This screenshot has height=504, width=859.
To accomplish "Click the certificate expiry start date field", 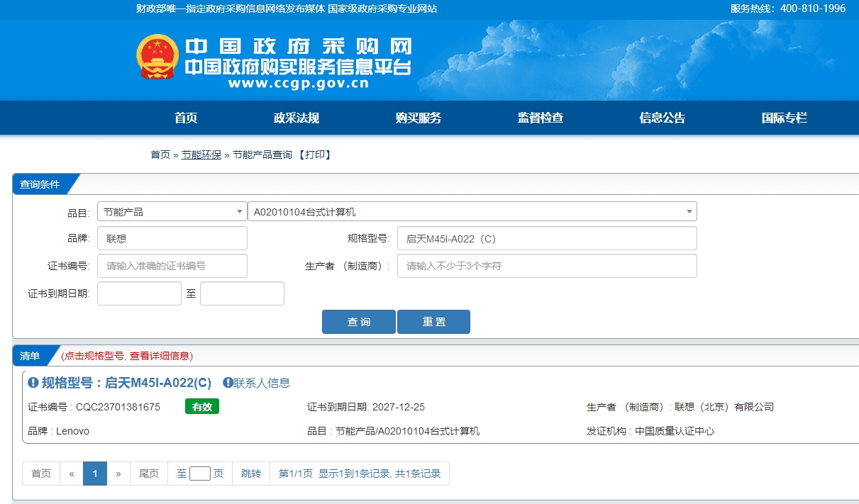I will coord(139,293).
